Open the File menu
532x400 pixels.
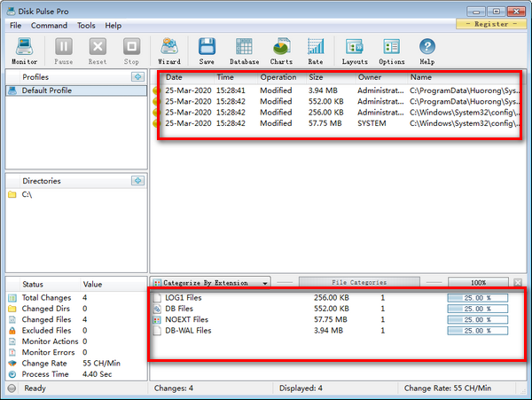(x=16, y=26)
